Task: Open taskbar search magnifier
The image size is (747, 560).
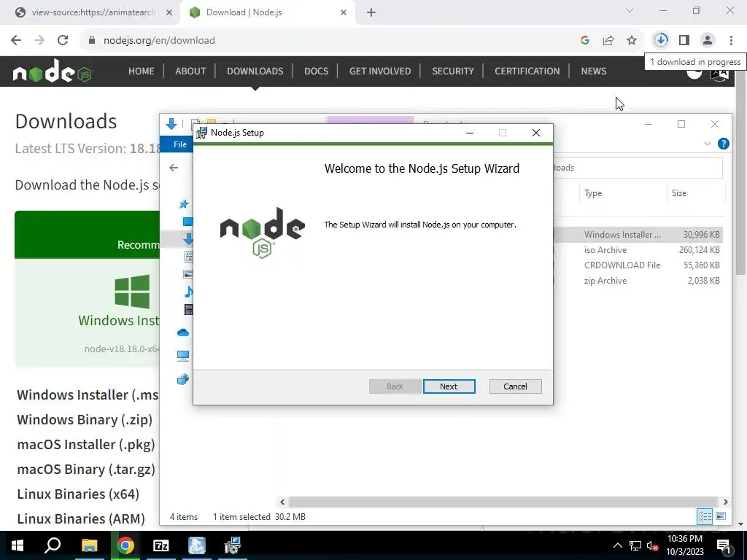Action: click(x=53, y=545)
